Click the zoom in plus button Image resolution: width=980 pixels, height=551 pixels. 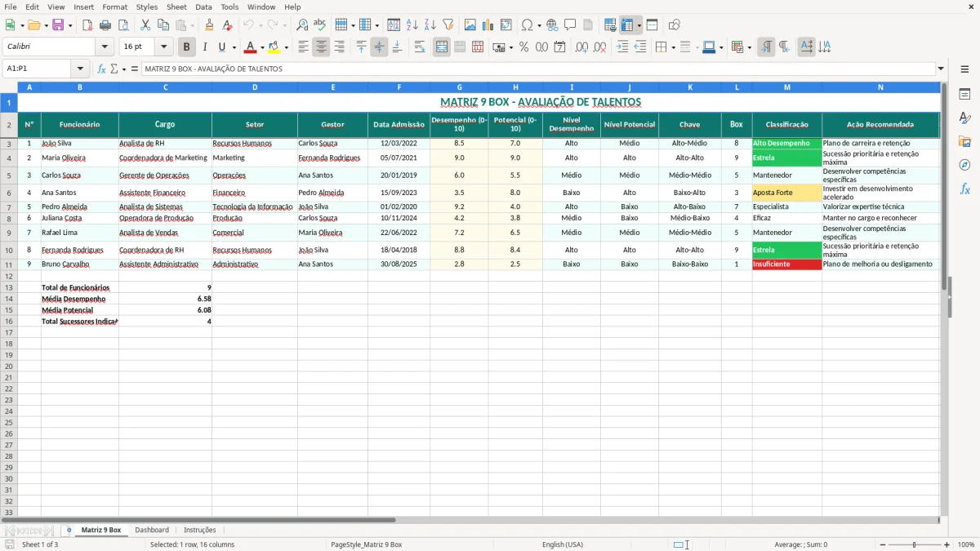point(947,544)
